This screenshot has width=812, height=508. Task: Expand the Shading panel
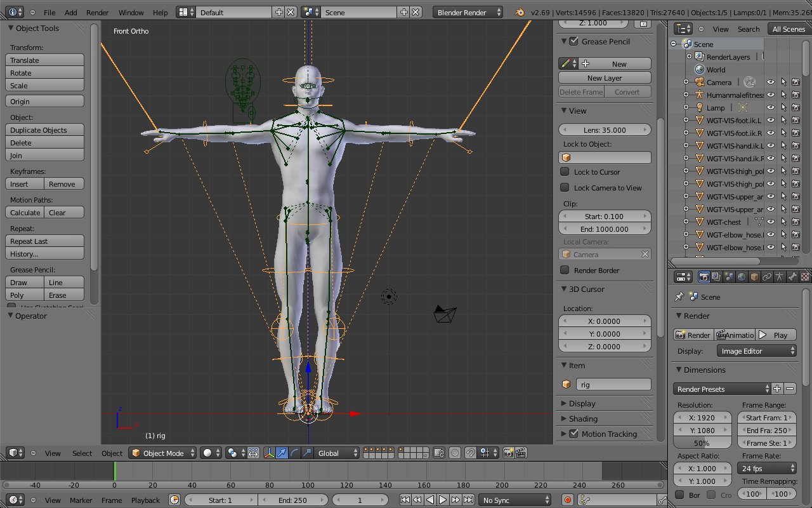(583, 418)
